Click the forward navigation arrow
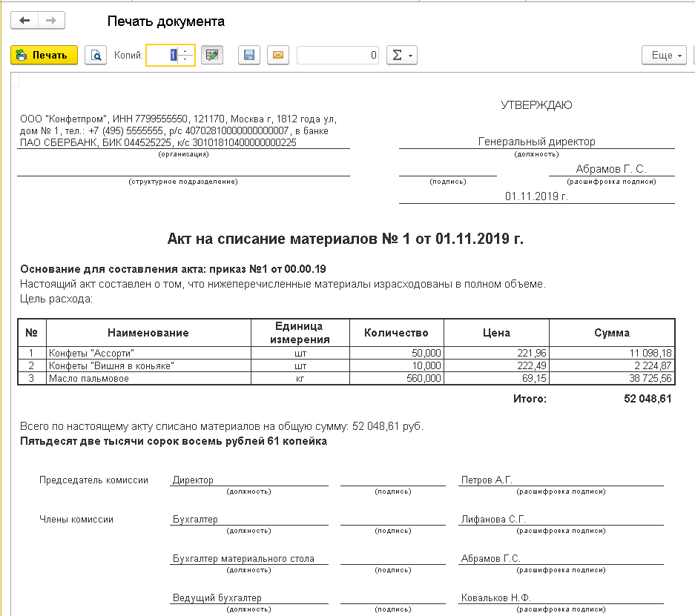Image resolution: width=695 pixels, height=616 pixels. tap(51, 20)
